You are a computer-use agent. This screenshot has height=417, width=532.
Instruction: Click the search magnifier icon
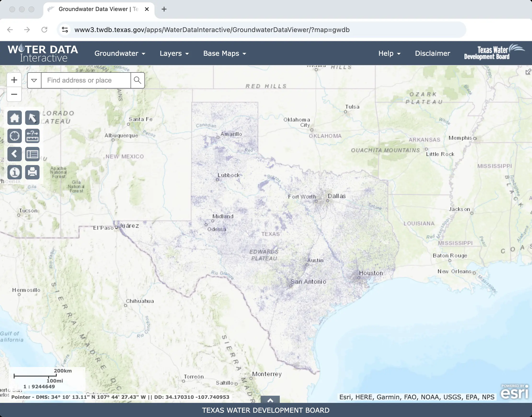click(x=137, y=80)
